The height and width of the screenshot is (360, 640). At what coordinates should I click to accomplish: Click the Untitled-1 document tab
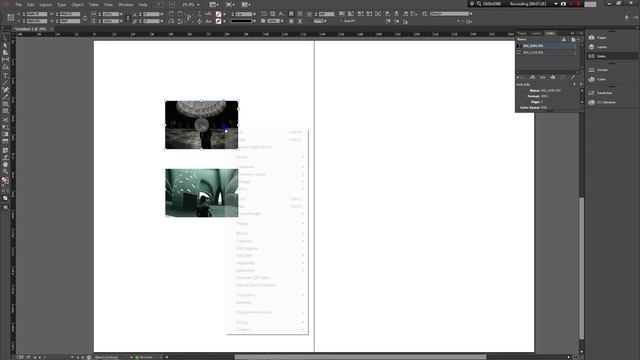31,29
